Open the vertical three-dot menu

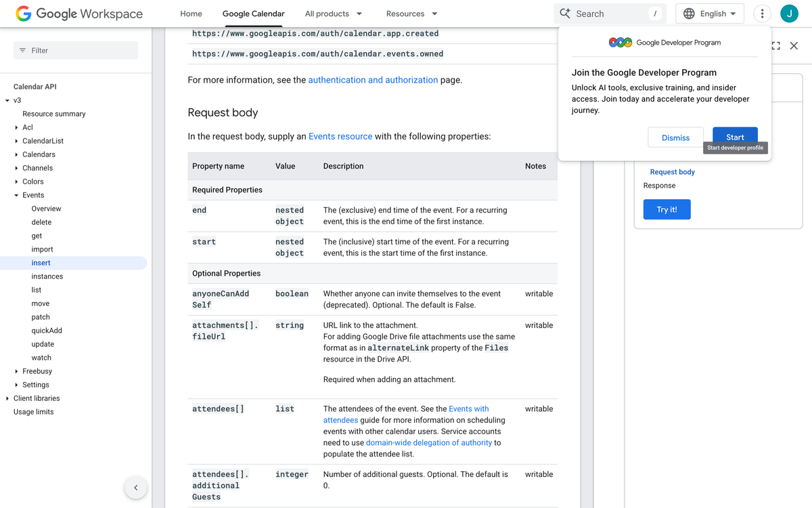[x=762, y=14]
